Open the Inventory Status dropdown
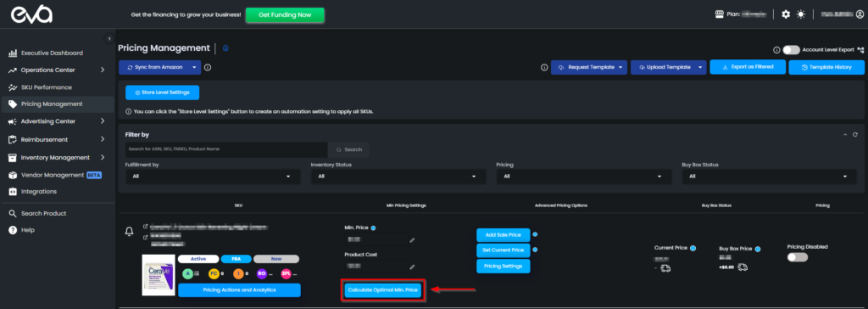The height and width of the screenshot is (309, 868). (x=398, y=177)
